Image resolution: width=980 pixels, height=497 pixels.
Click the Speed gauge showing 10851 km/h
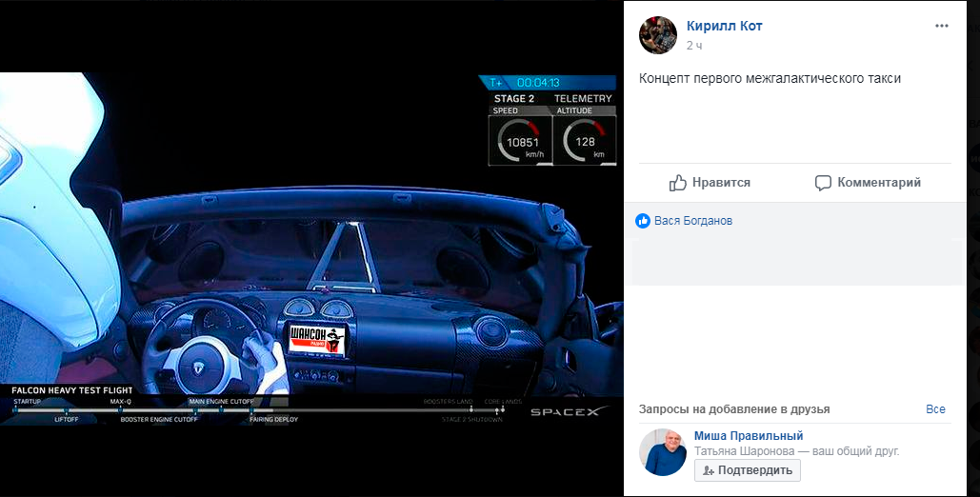pos(520,141)
